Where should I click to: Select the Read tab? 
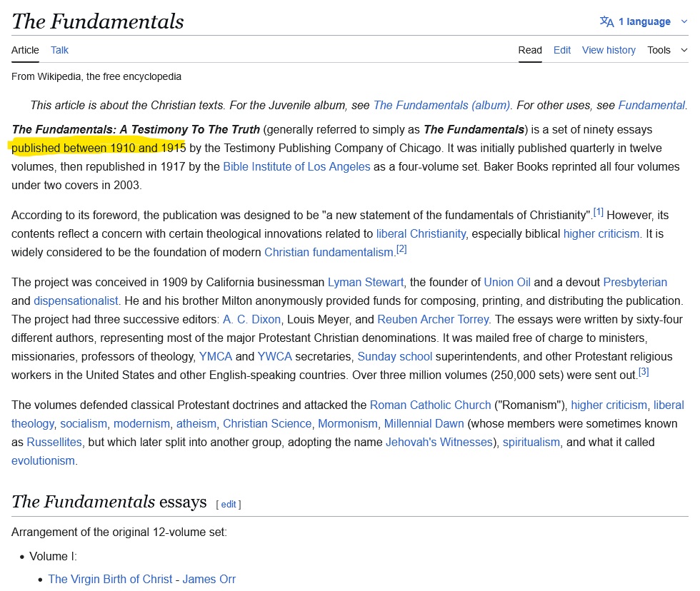point(530,50)
